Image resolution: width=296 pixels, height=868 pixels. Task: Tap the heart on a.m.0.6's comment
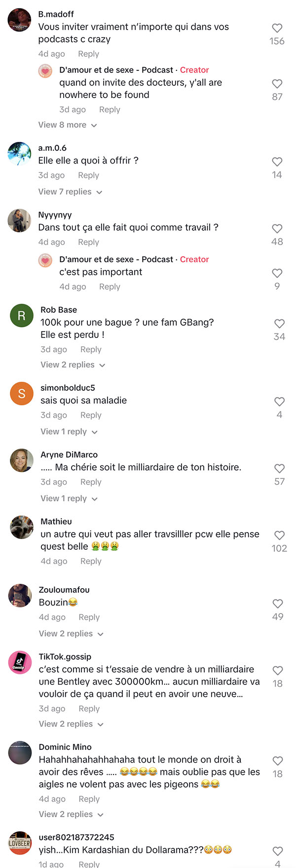[x=277, y=162]
